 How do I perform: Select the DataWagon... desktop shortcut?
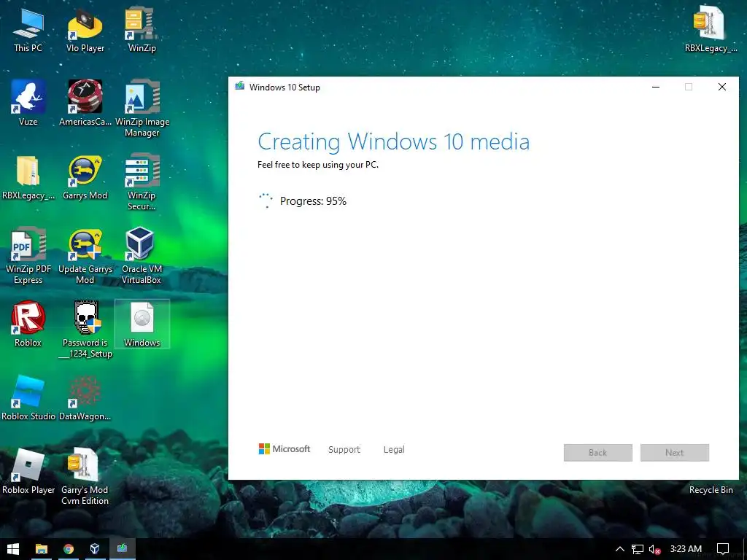tap(85, 398)
